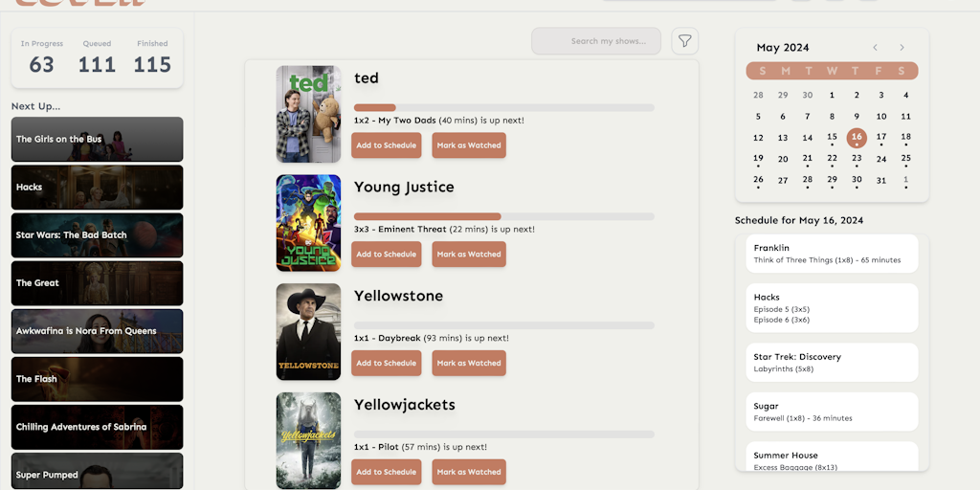Open the Young Justice poster image
980x490 pixels.
[x=308, y=223]
